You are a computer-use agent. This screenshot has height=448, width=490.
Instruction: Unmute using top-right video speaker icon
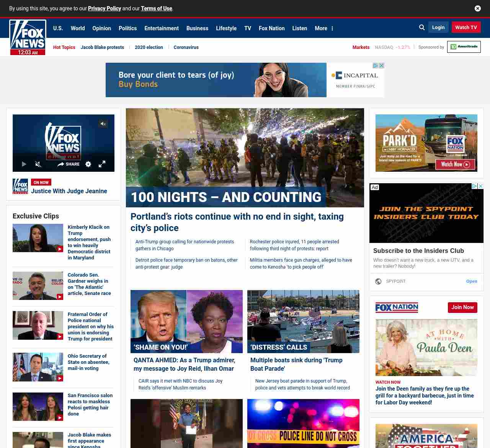tap(103, 124)
